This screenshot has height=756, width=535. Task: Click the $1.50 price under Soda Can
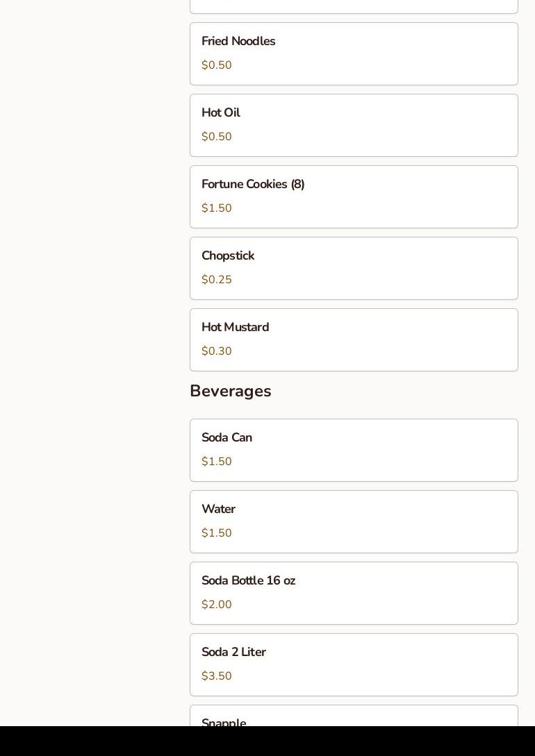[217, 462]
